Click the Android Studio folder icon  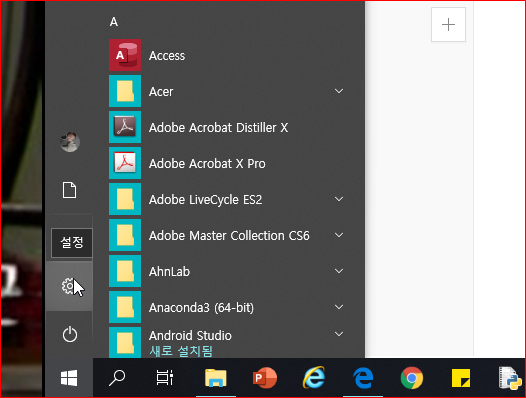click(x=125, y=342)
